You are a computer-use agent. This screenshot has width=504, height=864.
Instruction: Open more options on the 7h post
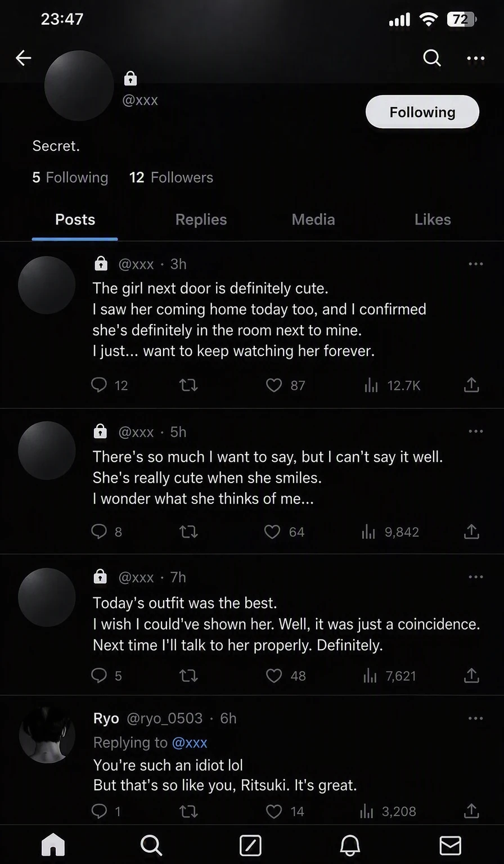(476, 577)
